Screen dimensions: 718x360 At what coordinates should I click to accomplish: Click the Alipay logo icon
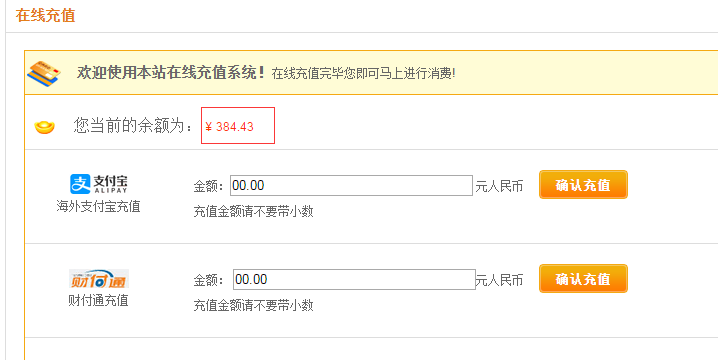point(98,184)
